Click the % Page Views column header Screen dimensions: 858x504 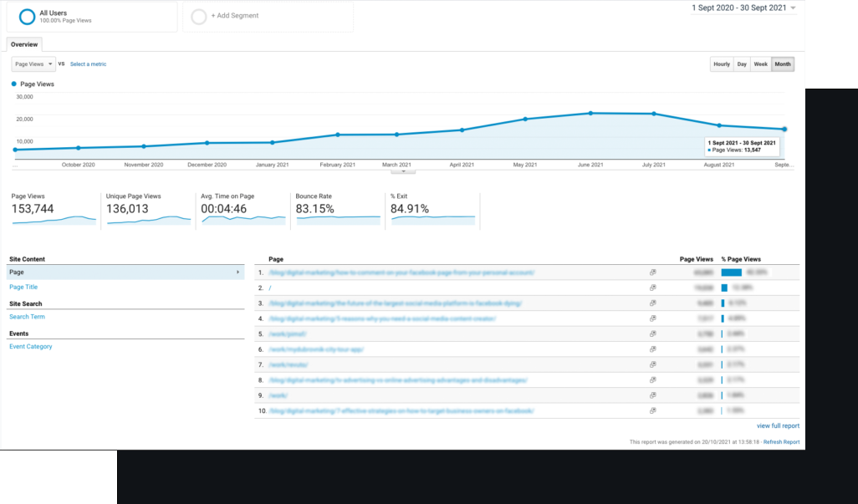pos(741,259)
